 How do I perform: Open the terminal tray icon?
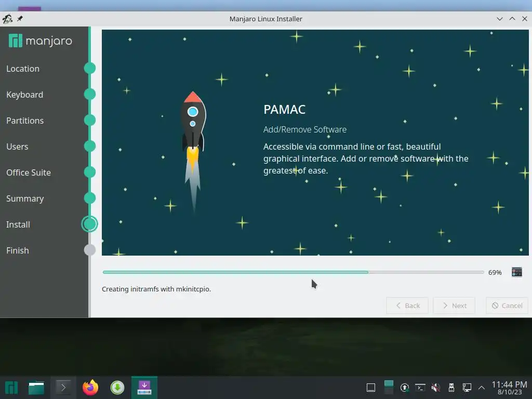[420, 388]
